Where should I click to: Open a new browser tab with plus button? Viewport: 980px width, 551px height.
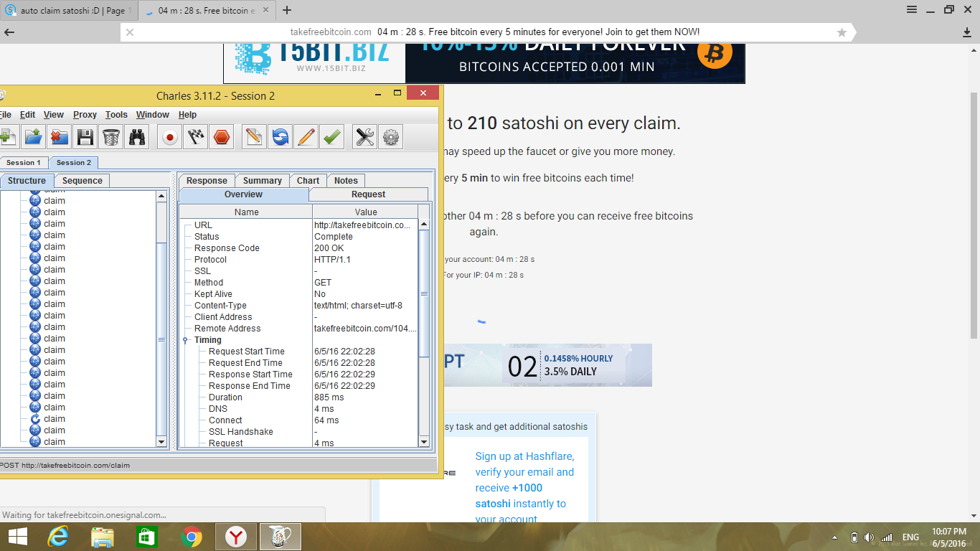pyautogui.click(x=287, y=10)
